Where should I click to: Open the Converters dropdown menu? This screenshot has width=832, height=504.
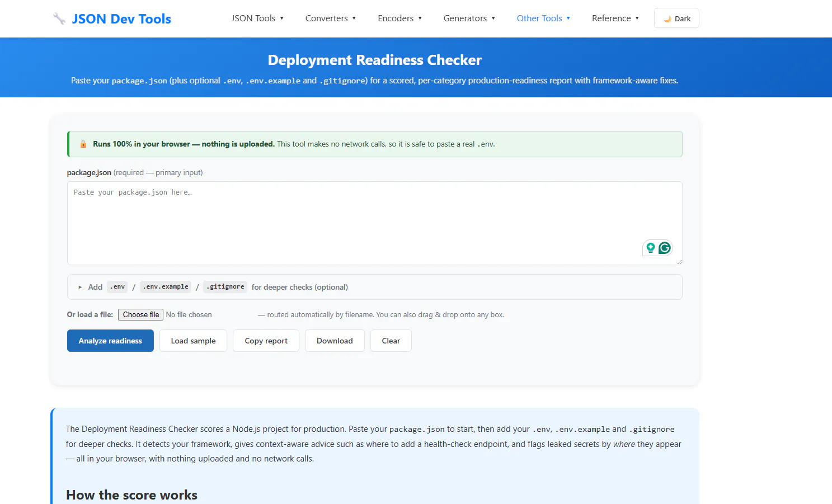click(x=331, y=18)
